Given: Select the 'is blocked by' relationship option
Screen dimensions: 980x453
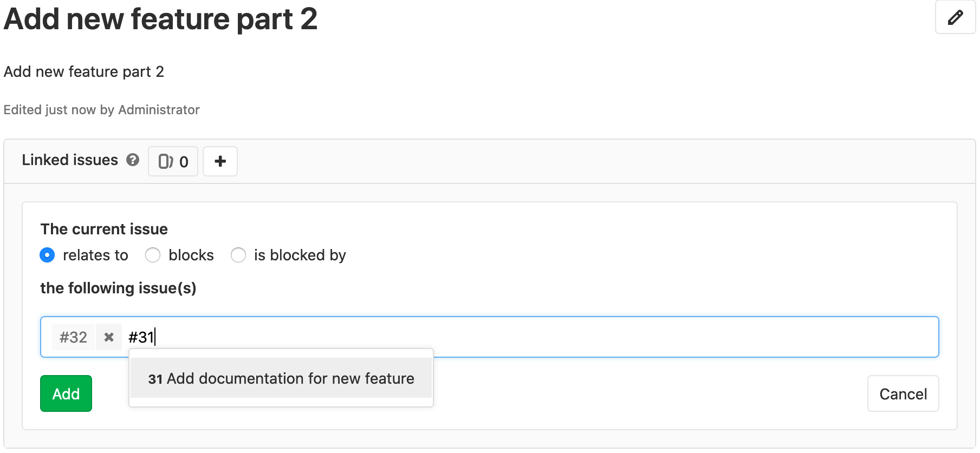Looking at the screenshot, I should tap(238, 255).
